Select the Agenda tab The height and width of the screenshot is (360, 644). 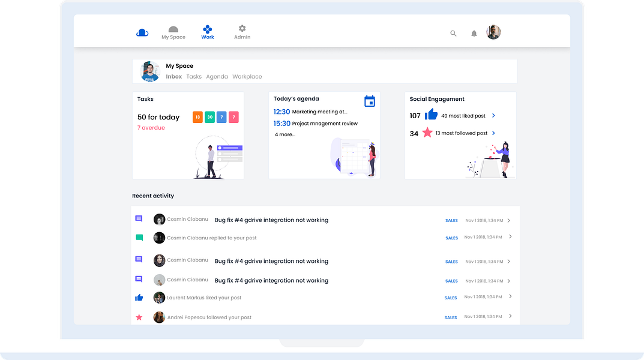pos(217,77)
